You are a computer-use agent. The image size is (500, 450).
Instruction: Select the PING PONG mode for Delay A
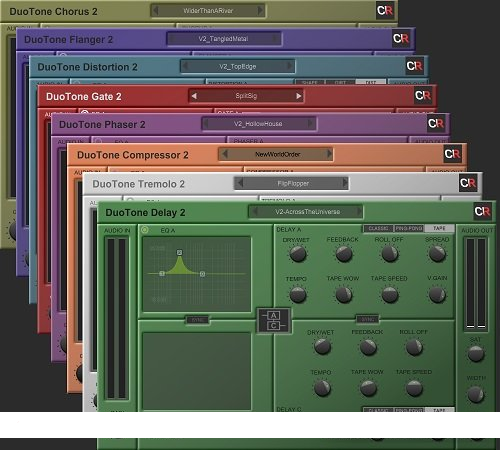tap(409, 228)
